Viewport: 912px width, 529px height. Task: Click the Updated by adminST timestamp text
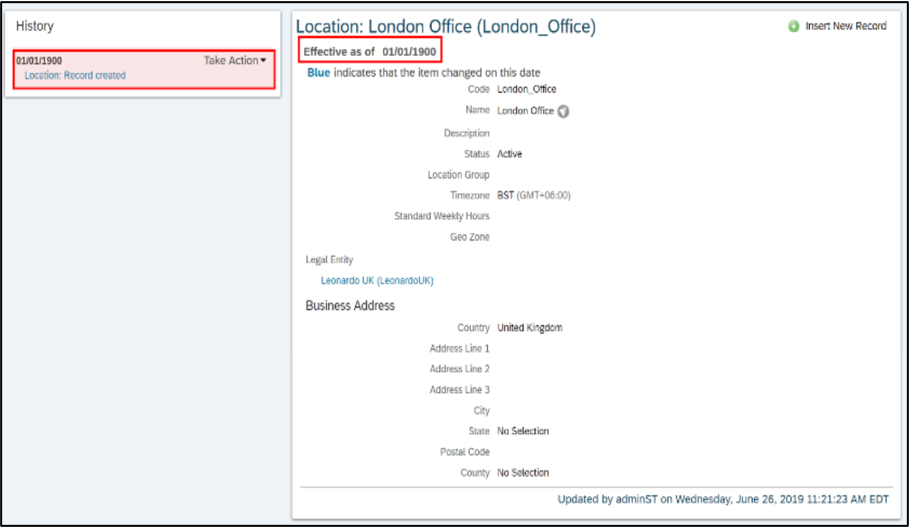(723, 499)
